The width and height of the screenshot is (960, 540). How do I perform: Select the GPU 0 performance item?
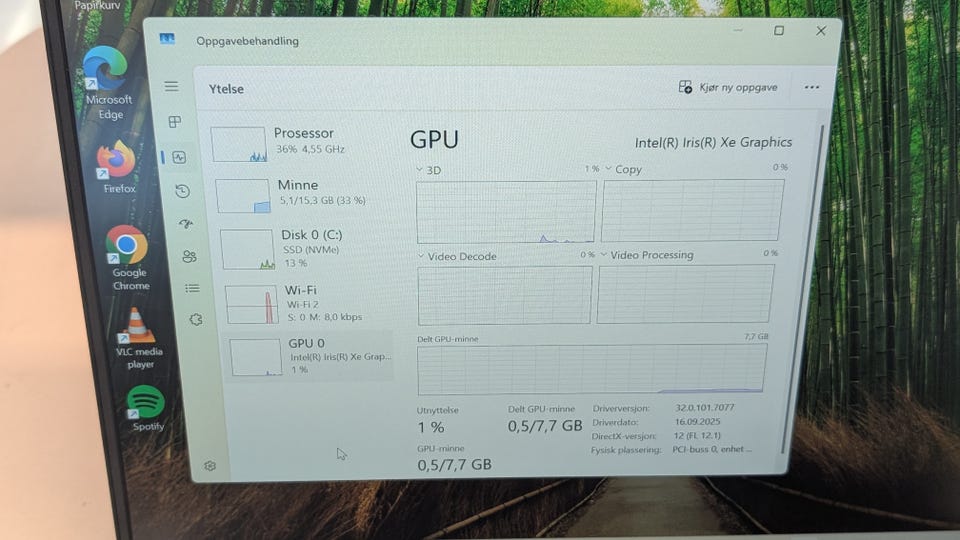click(x=310, y=356)
